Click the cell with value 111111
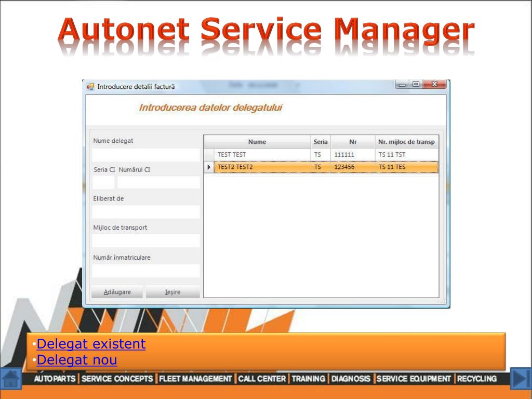The image size is (532, 399). (x=353, y=155)
